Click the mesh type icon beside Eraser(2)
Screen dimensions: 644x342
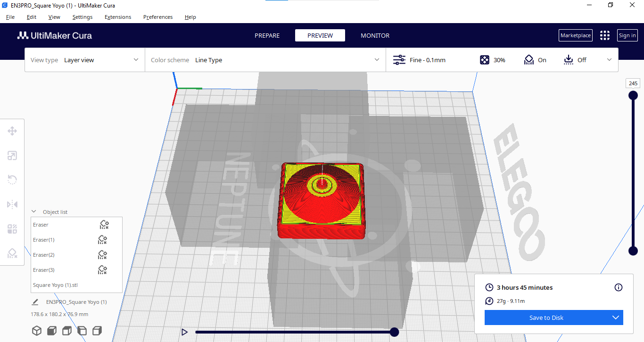coord(102,255)
